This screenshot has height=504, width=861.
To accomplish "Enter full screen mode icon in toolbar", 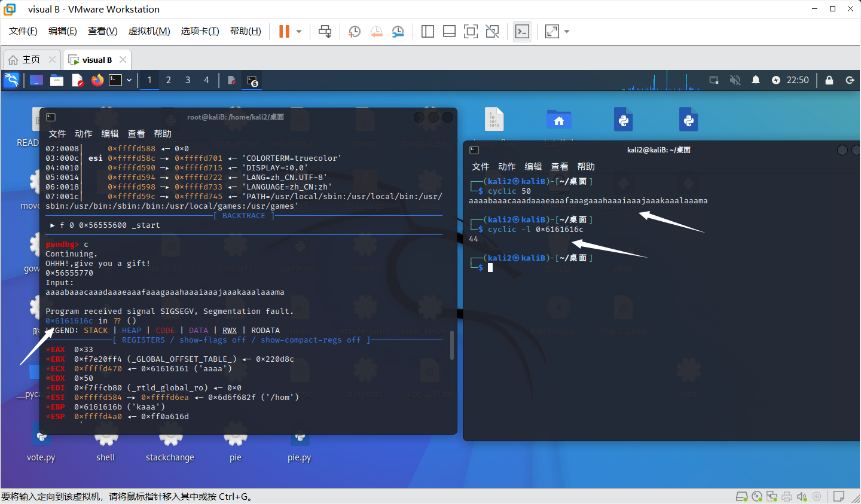I will click(x=471, y=32).
